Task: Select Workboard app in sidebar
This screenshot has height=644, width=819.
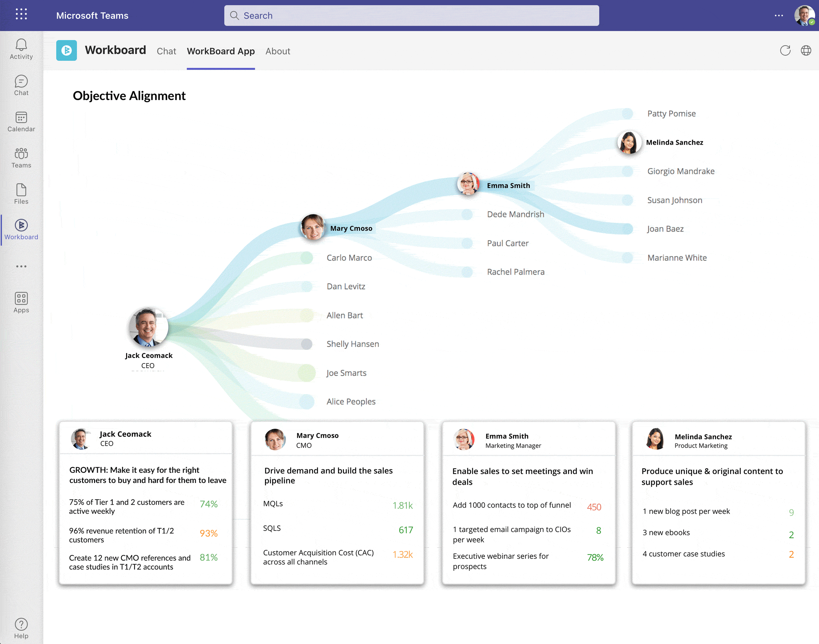Action: pos(21,230)
